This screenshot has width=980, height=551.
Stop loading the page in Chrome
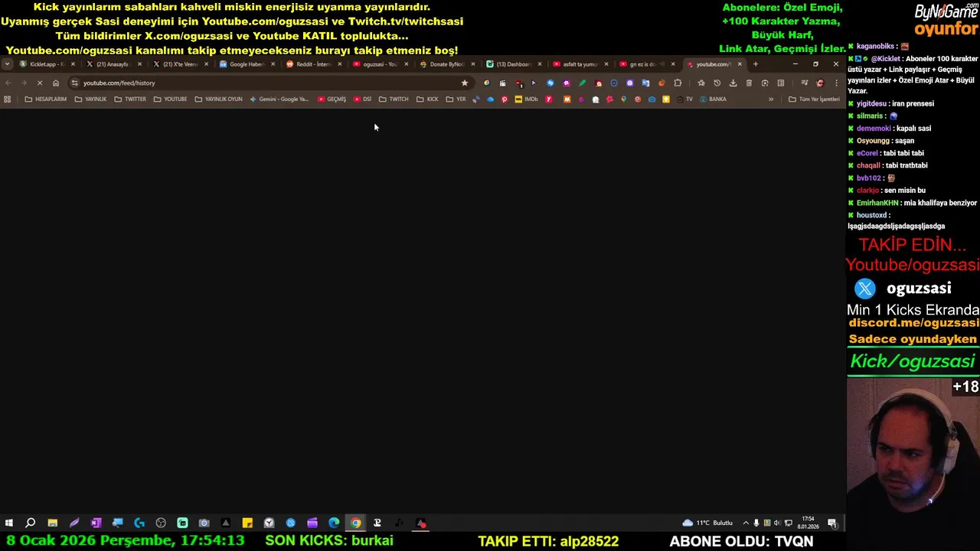[40, 83]
